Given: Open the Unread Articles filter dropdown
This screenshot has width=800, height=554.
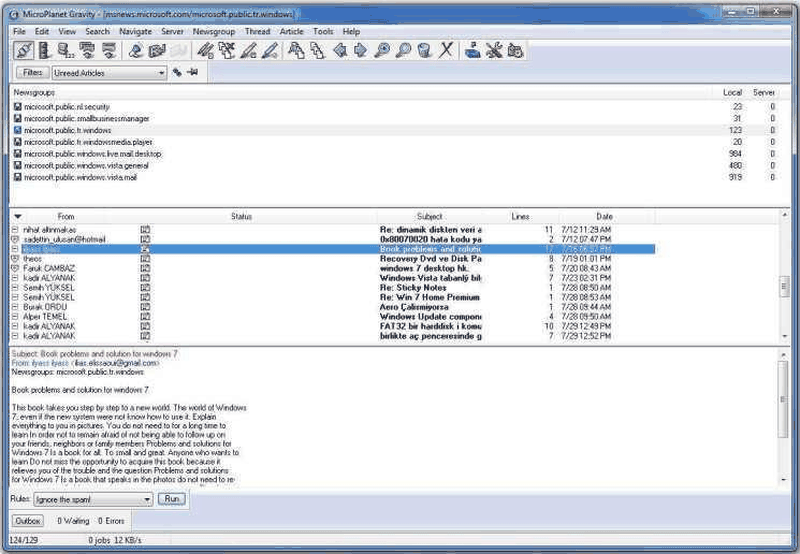Looking at the screenshot, I should [161, 73].
